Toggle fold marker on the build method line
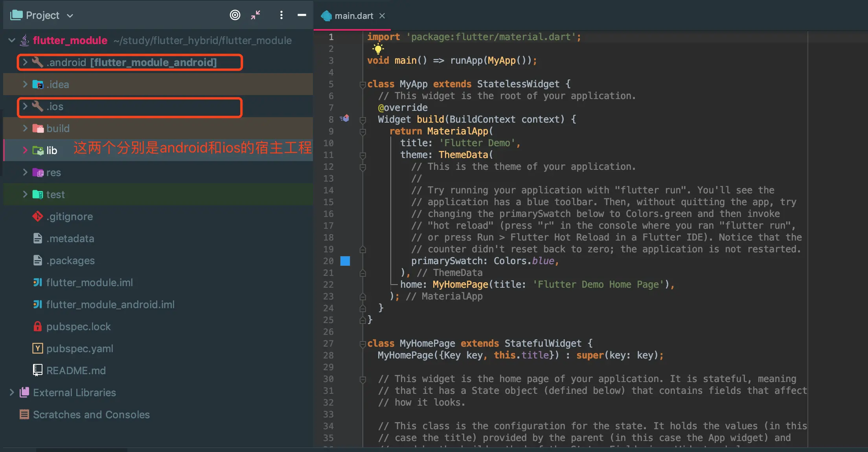Screen dimensions: 868x452 pos(362,119)
